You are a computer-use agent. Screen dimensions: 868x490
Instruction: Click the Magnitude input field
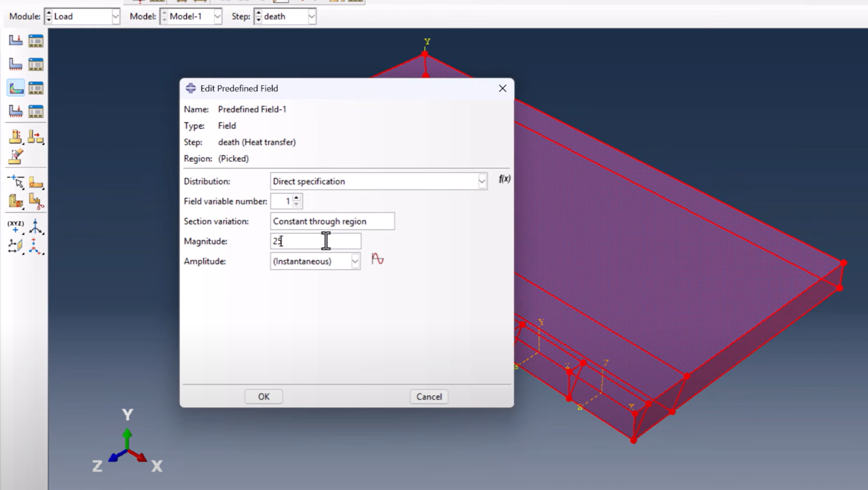(x=316, y=241)
